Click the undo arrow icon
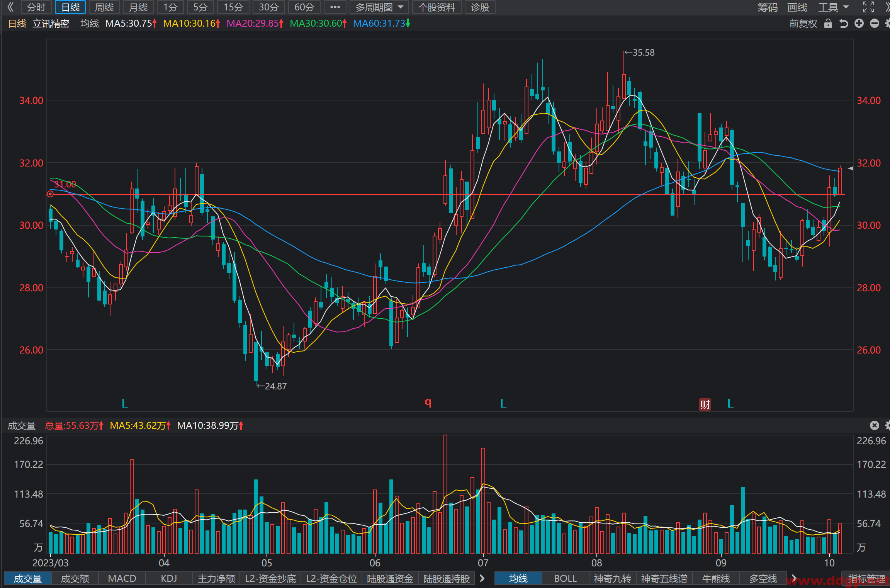Viewport: 890px width, 588px height. [844, 24]
